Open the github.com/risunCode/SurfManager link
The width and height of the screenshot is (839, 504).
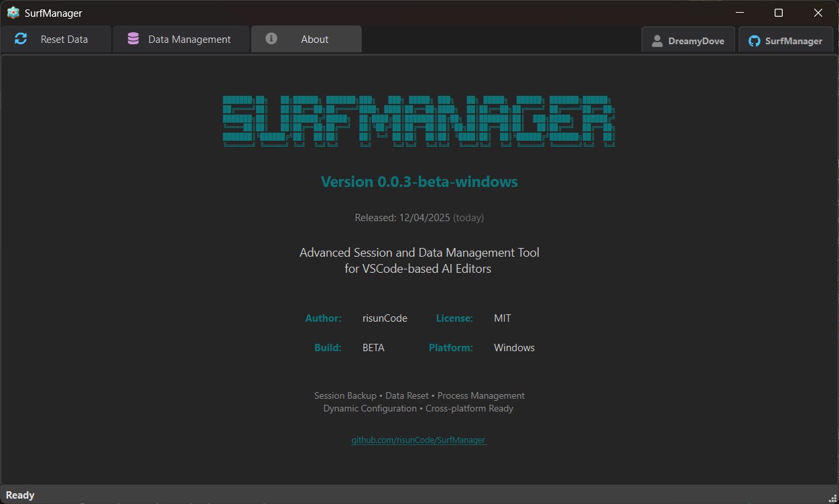pyautogui.click(x=419, y=440)
